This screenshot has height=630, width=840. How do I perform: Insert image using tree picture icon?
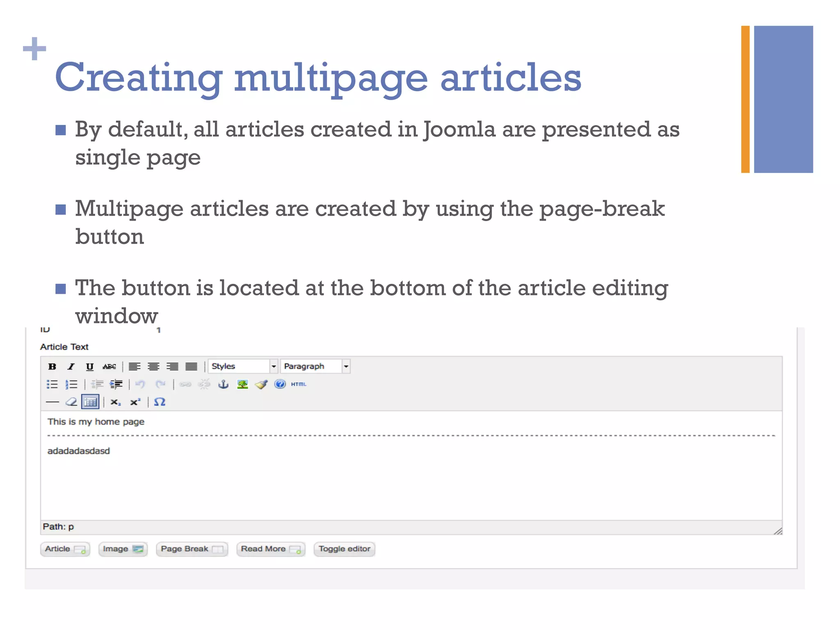[x=242, y=384]
